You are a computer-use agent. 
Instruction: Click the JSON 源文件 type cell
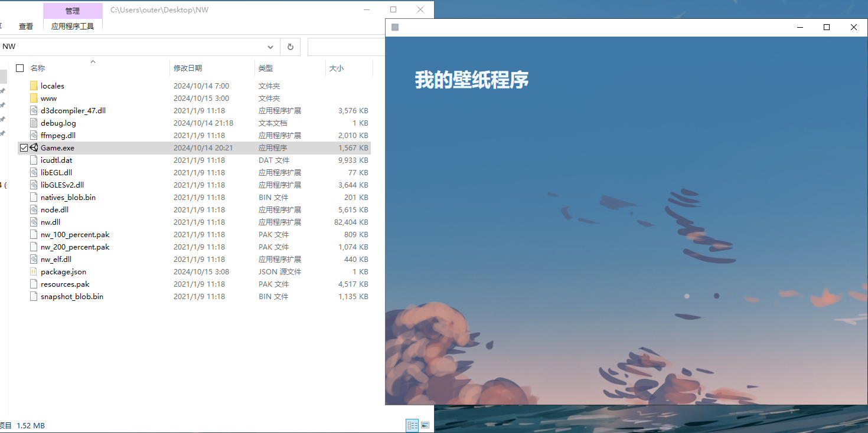(280, 272)
